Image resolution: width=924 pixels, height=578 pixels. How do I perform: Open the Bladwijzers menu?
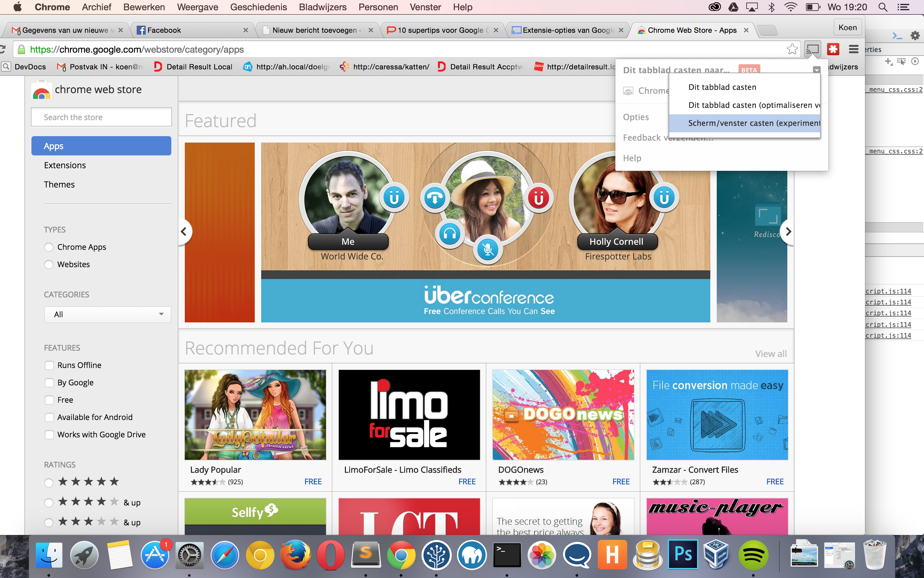323,7
